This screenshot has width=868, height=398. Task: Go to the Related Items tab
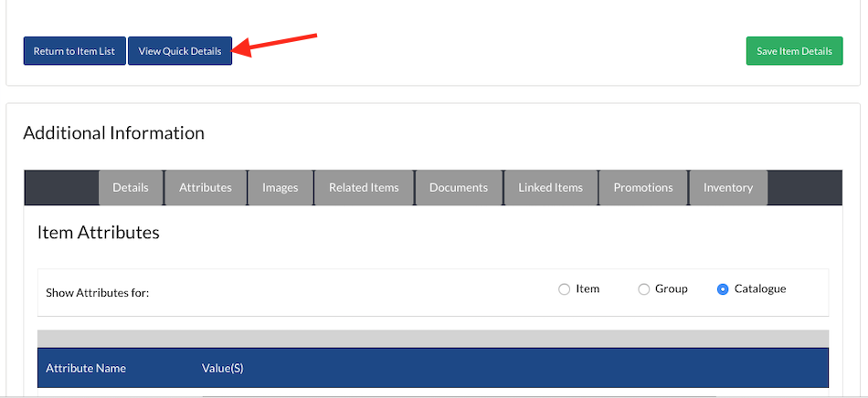pos(364,187)
